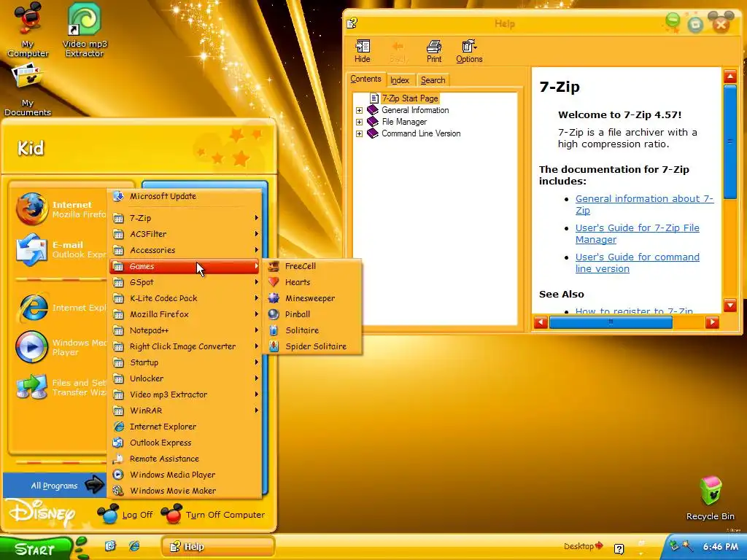This screenshot has height=560, width=747.
Task: Click the Show Desktop quick launch icon
Action: pyautogui.click(x=110, y=545)
